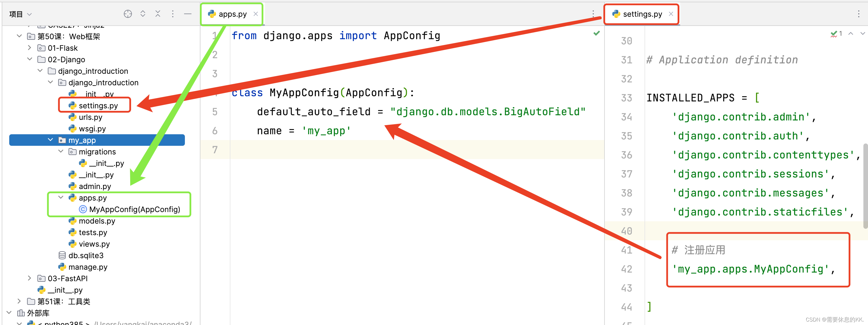
Task: Go to next highlighted problem
Action: pos(863,33)
